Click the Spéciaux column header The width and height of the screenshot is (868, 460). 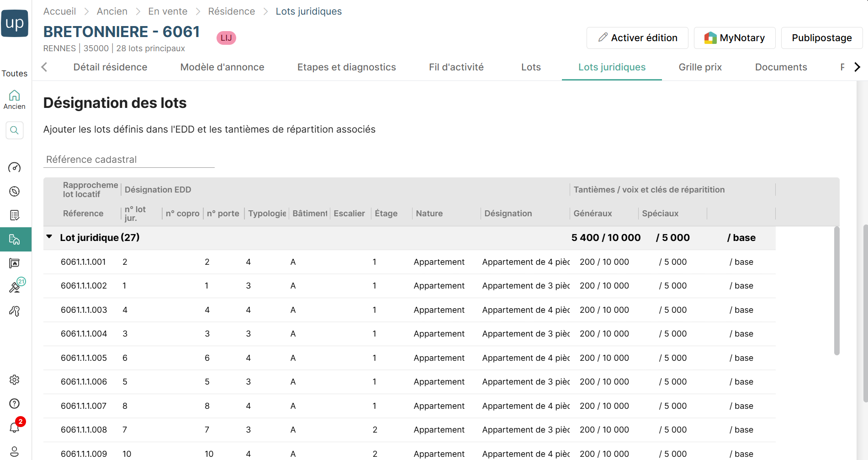click(661, 214)
